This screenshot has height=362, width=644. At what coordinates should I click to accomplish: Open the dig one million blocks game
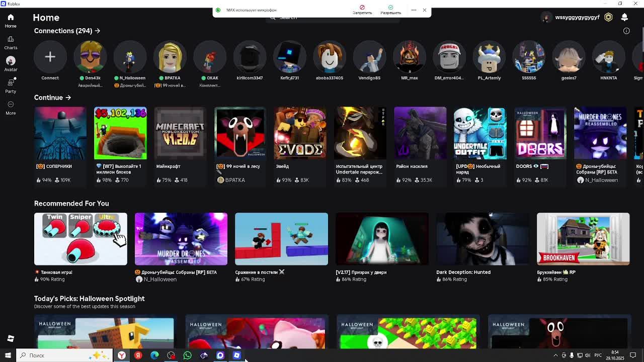click(x=120, y=133)
